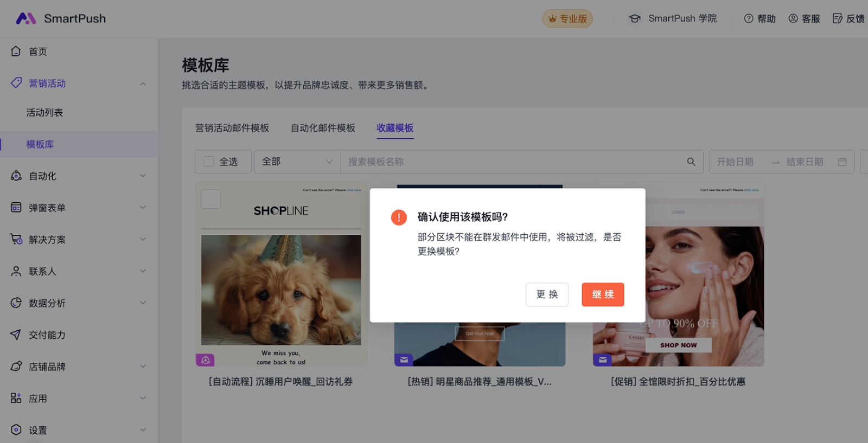Click the calendar icon in date range
Viewport: 868px width, 443px height.
pyautogui.click(x=842, y=162)
